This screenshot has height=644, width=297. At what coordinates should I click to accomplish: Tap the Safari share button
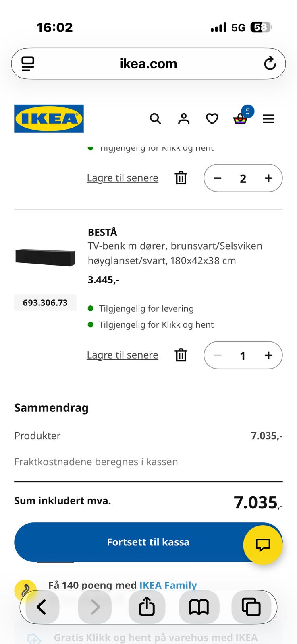pos(147,607)
